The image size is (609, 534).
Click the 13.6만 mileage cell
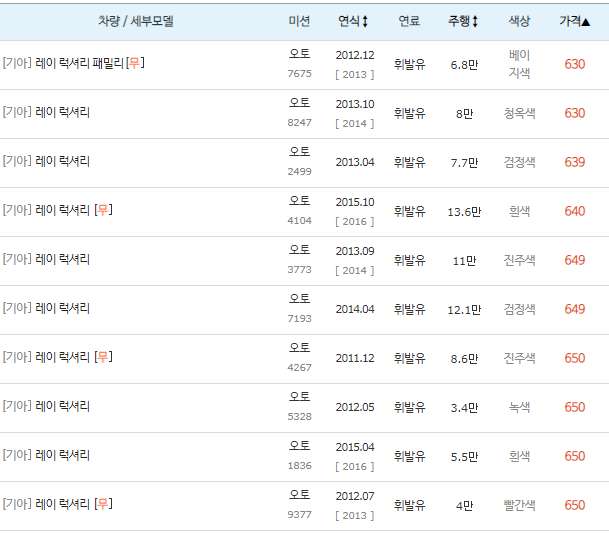[464, 212]
